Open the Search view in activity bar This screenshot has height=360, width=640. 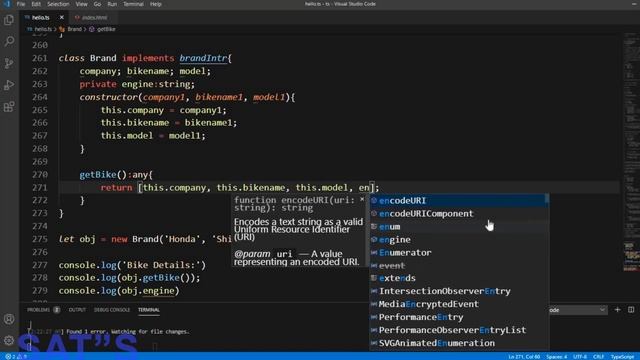9,41
